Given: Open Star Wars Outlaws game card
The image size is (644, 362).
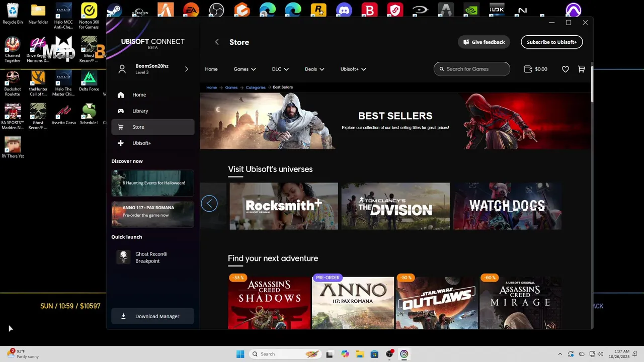Looking at the screenshot, I should pos(437,303).
